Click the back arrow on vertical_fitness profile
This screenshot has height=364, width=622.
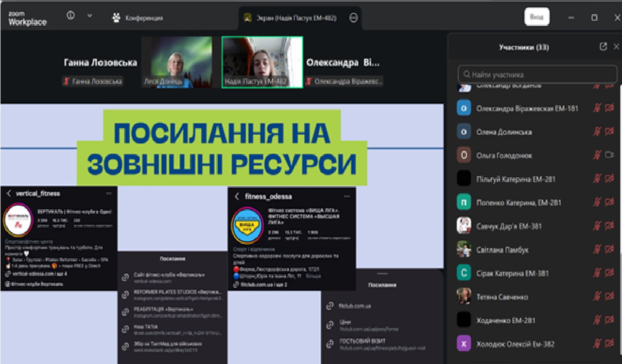[9, 194]
